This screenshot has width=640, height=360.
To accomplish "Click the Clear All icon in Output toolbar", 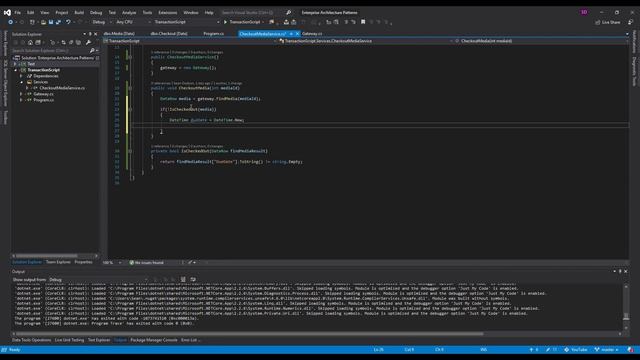I will pos(183,280).
